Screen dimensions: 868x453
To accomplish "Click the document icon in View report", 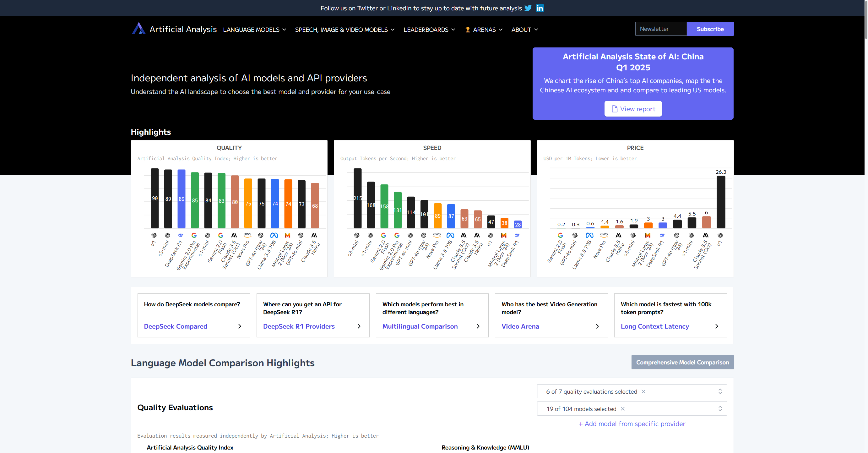I will (x=614, y=109).
